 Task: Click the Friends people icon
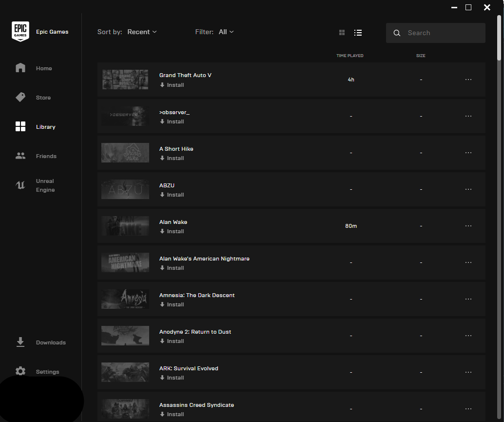point(20,156)
